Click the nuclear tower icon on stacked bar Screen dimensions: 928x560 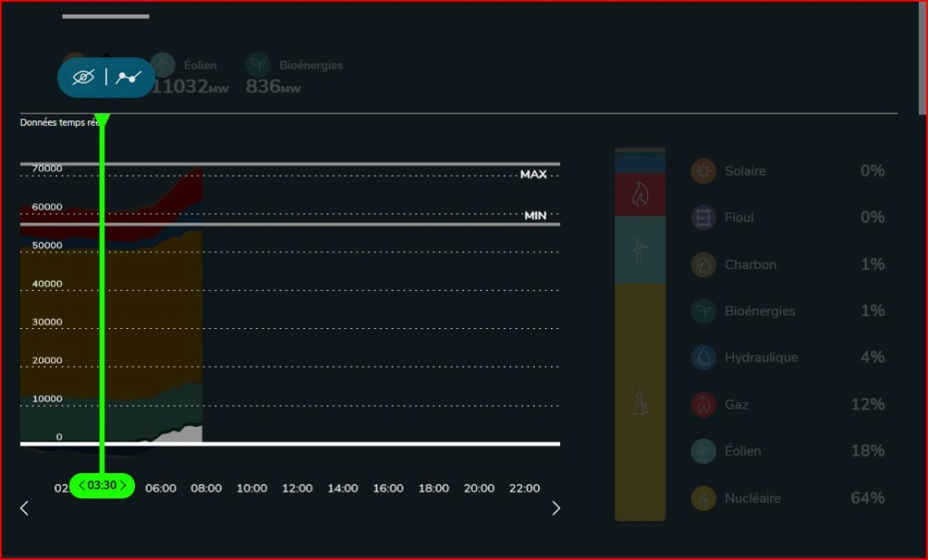pyautogui.click(x=640, y=402)
